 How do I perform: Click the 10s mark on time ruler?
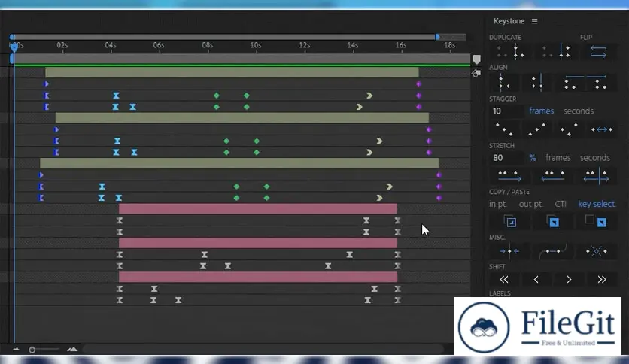(256, 45)
